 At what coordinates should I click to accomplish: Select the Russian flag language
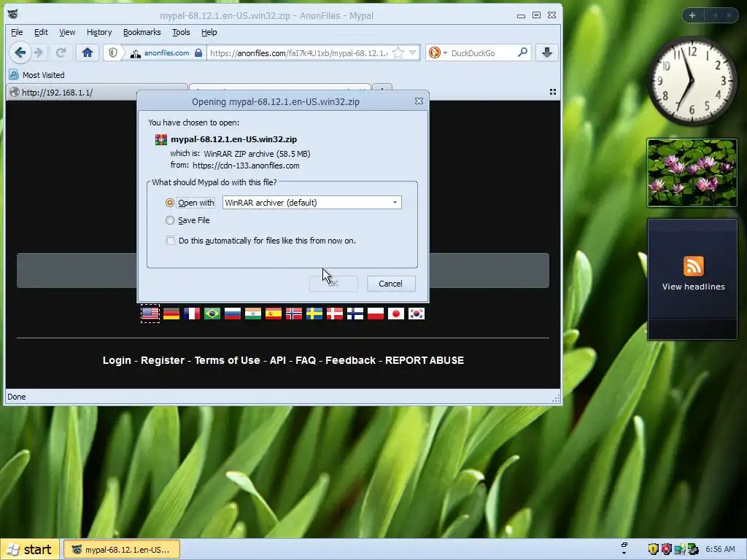(233, 314)
